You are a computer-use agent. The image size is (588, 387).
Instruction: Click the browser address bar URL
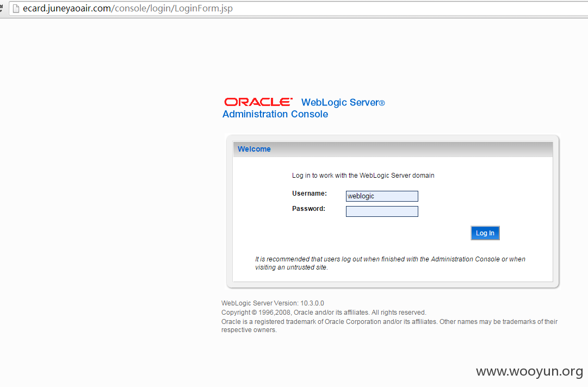coord(127,8)
